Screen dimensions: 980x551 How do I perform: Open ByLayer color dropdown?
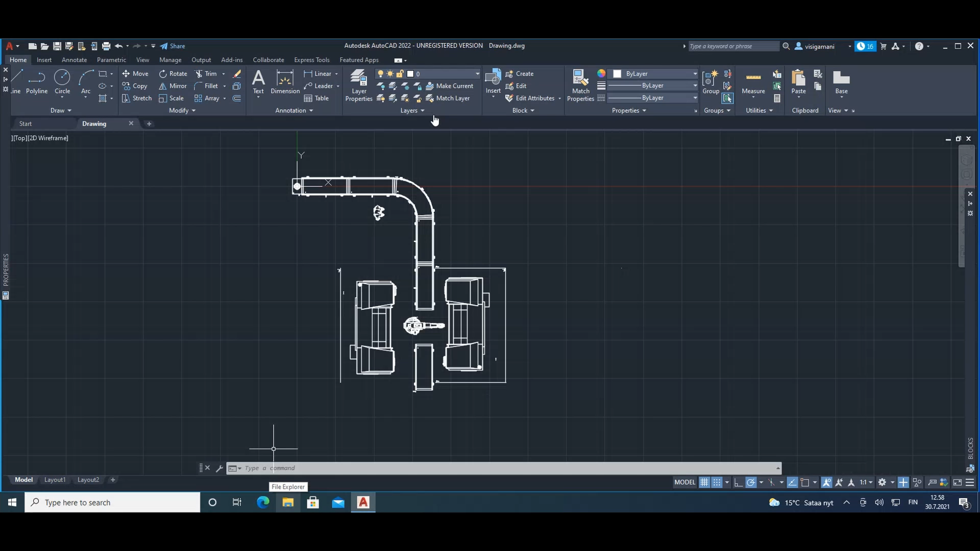click(655, 74)
